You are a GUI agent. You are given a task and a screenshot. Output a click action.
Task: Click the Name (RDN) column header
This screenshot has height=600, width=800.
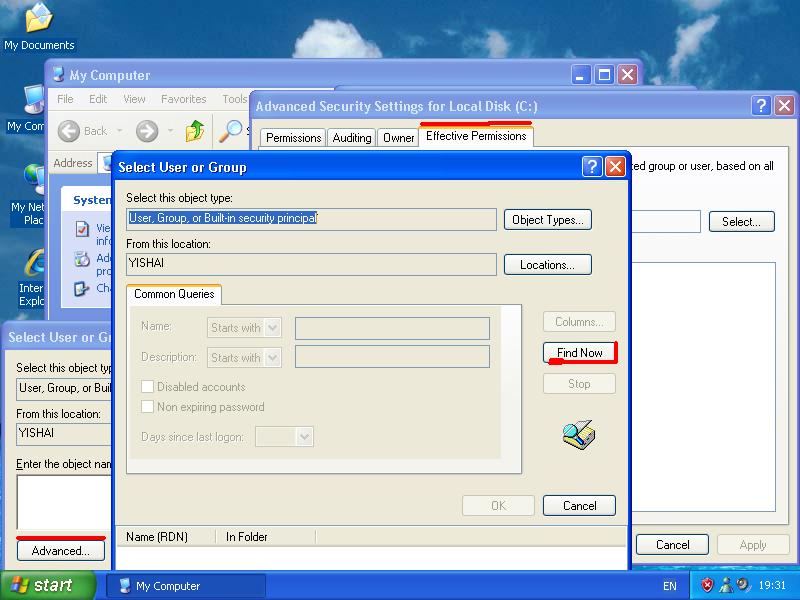coord(158,537)
